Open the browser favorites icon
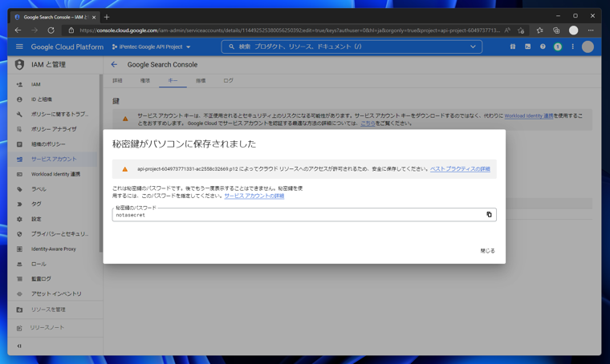 tap(539, 30)
